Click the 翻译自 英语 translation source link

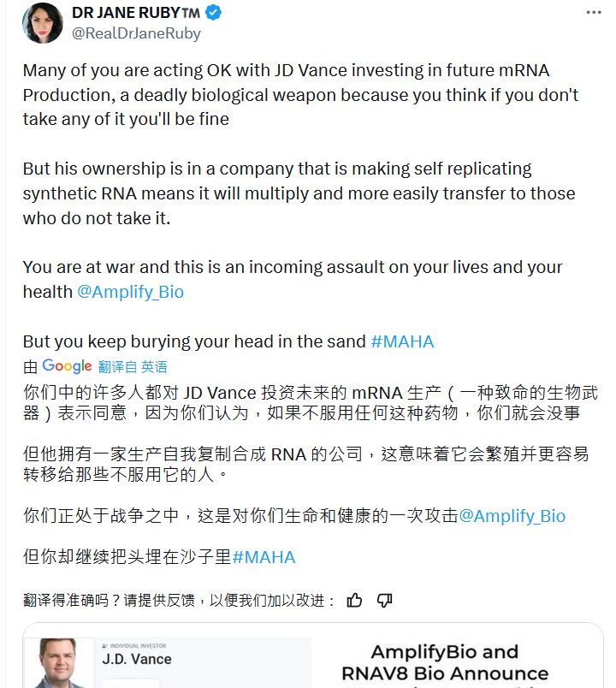point(133,367)
